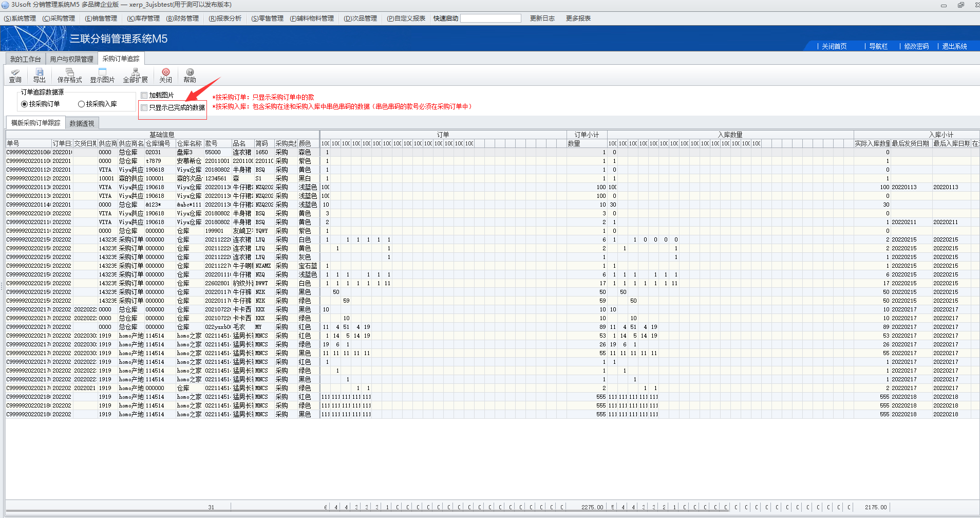Click the 查询 query toolbar icon
This screenshot has height=518, width=980.
tap(15, 76)
